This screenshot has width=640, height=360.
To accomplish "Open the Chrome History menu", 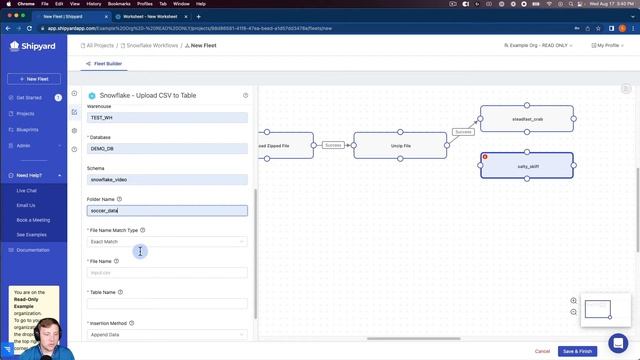I will [93, 4].
